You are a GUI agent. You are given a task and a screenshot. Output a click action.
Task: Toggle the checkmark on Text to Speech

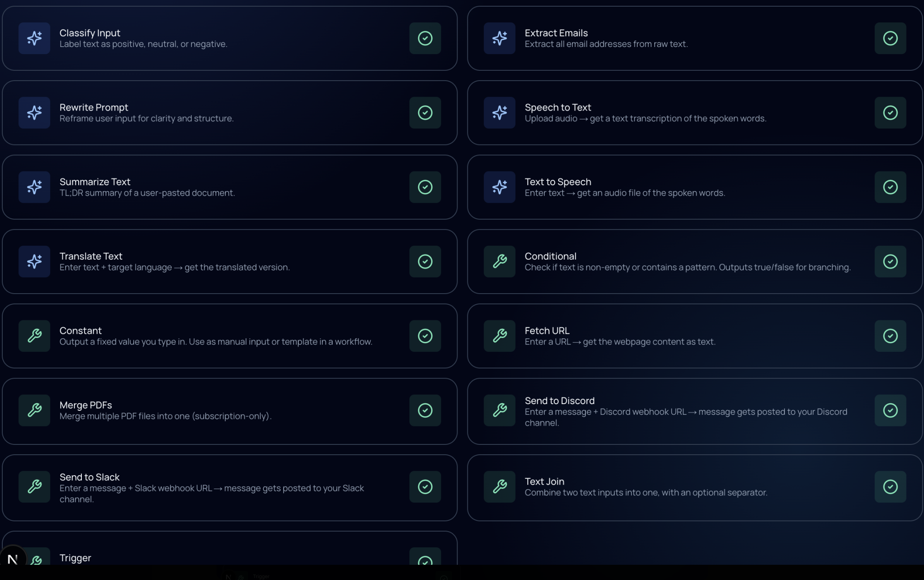pos(890,187)
